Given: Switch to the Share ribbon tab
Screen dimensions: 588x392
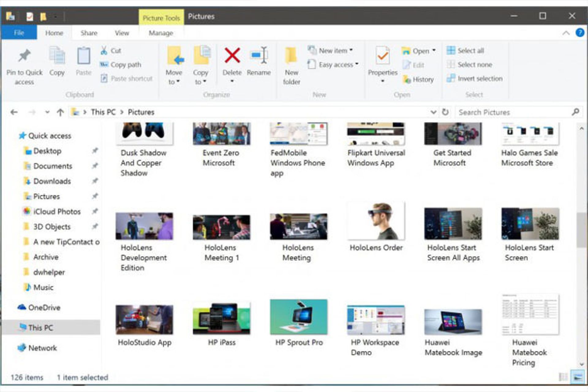Looking at the screenshot, I should [89, 33].
